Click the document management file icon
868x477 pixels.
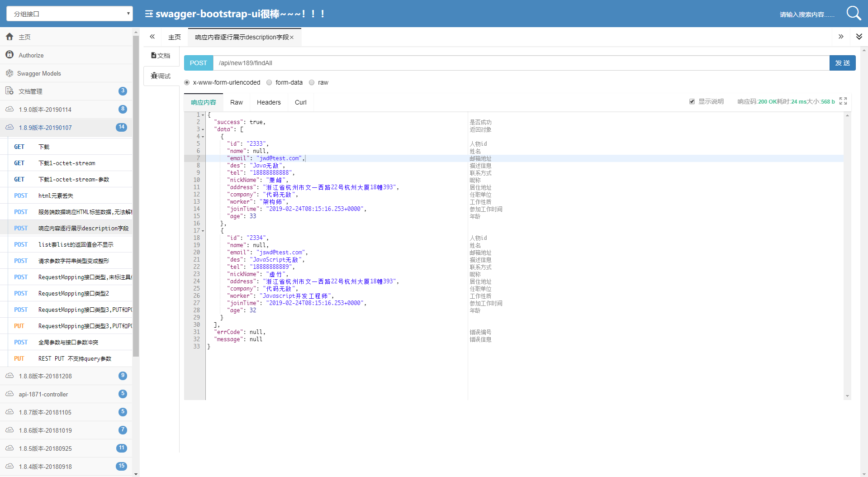coord(9,91)
